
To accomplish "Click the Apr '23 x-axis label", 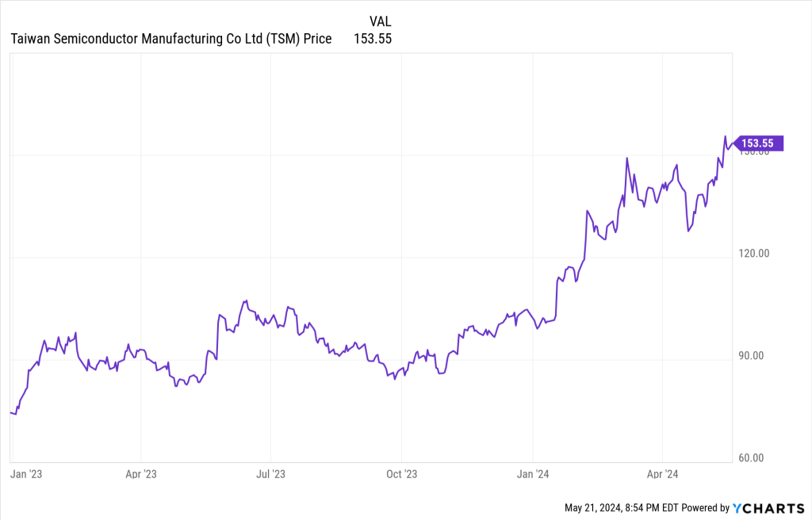I will [140, 475].
